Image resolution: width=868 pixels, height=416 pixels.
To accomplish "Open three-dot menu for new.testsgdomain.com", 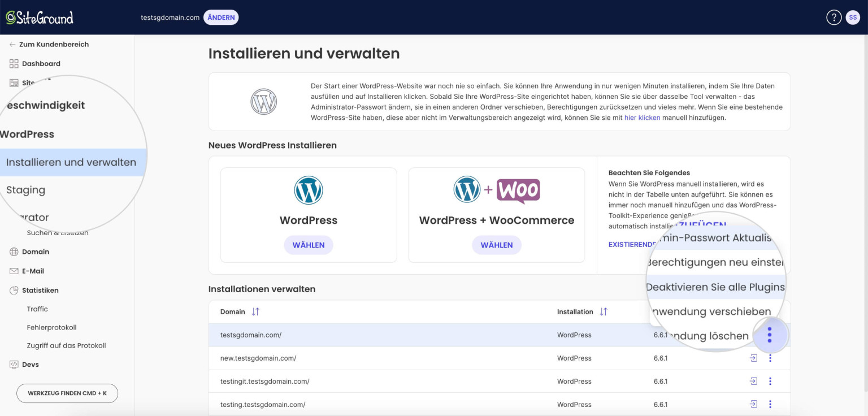I will click(x=770, y=358).
